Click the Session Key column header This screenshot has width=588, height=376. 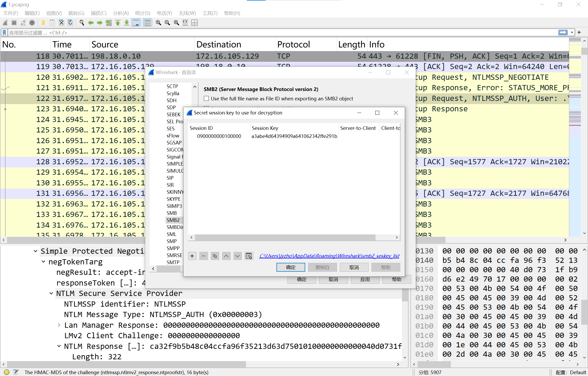point(294,128)
